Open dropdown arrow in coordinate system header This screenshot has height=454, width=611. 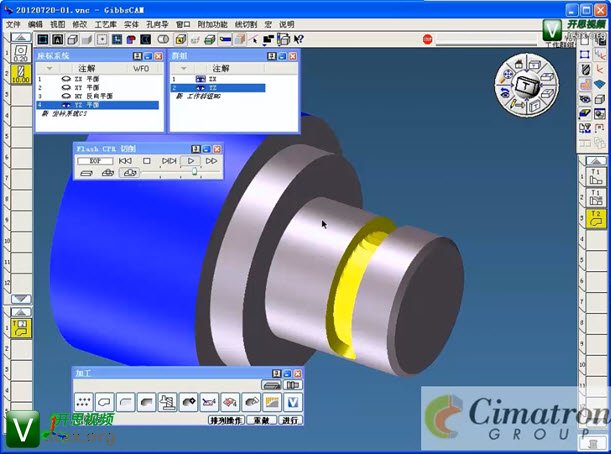[x=49, y=68]
